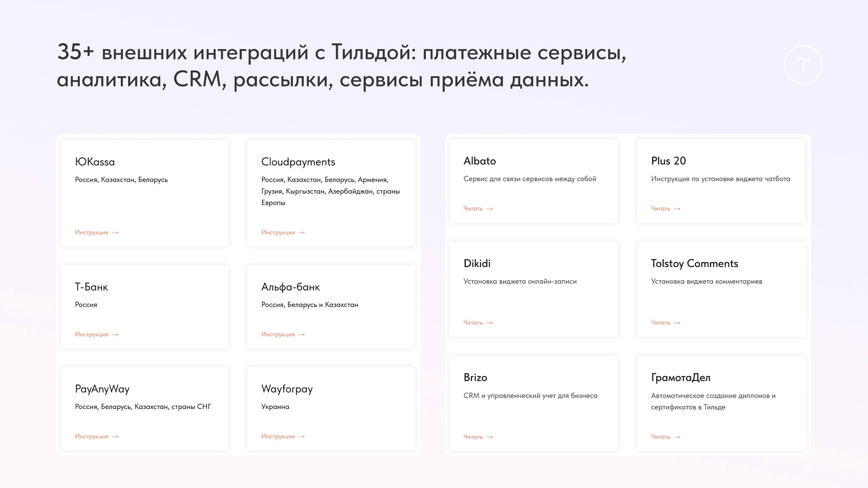This screenshot has width=868, height=488.
Task: Click "Установка виджета комментариев" description
Action: (x=706, y=282)
